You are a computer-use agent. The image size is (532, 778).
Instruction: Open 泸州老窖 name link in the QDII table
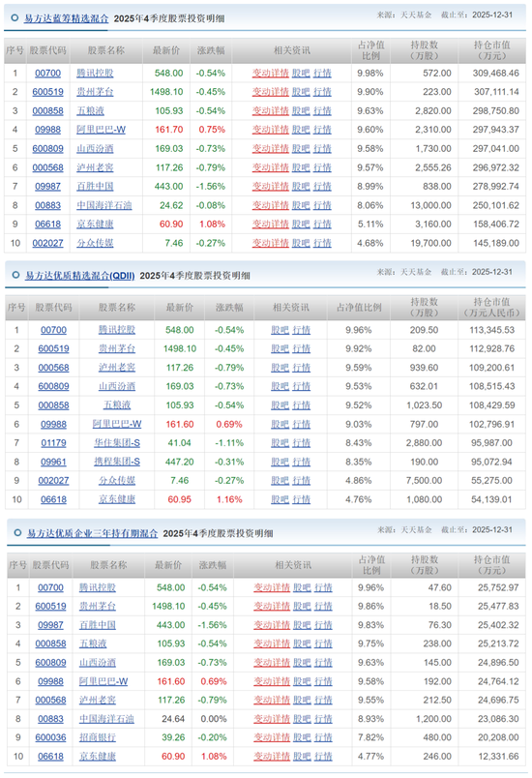(x=116, y=368)
